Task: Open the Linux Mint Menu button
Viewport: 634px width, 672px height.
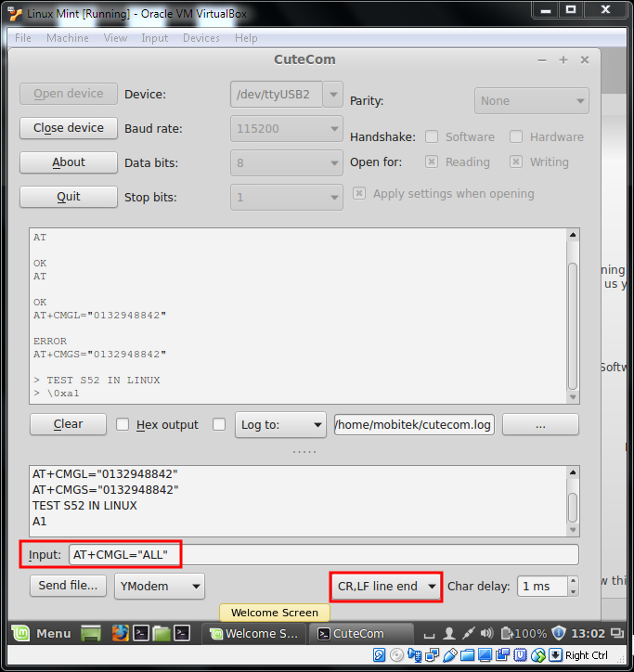Action: (42, 634)
